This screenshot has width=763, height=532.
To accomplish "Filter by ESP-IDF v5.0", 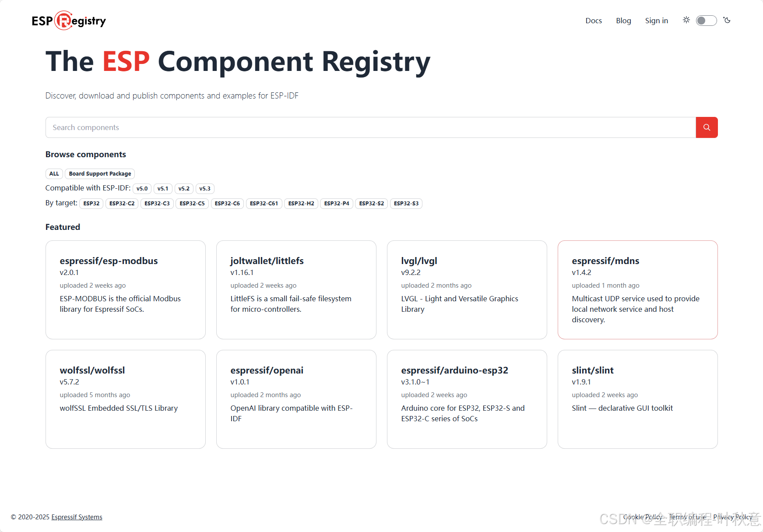I will pos(142,189).
